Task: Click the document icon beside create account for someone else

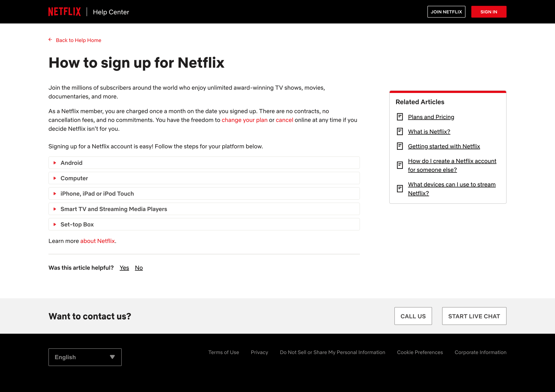Action: (400, 165)
